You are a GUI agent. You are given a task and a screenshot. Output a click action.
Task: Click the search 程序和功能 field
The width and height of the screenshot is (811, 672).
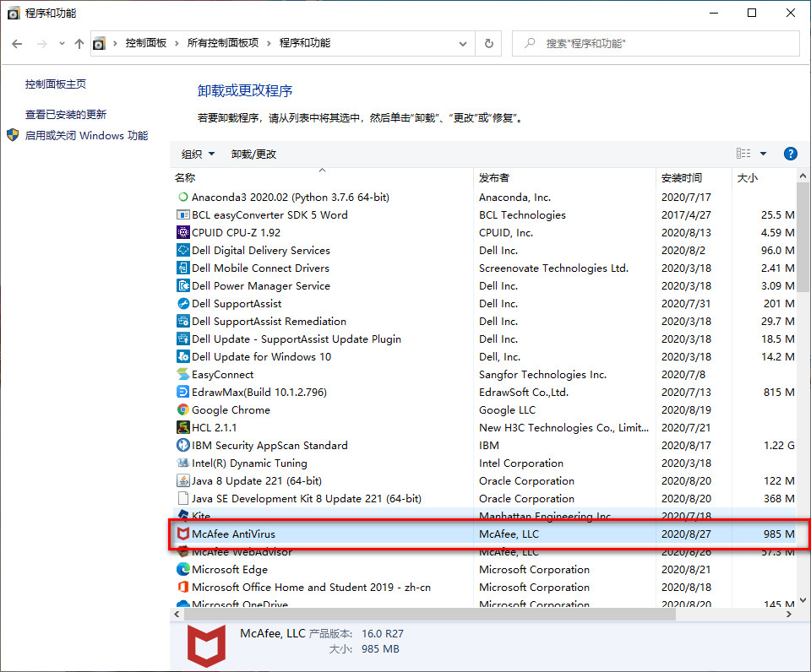click(656, 43)
